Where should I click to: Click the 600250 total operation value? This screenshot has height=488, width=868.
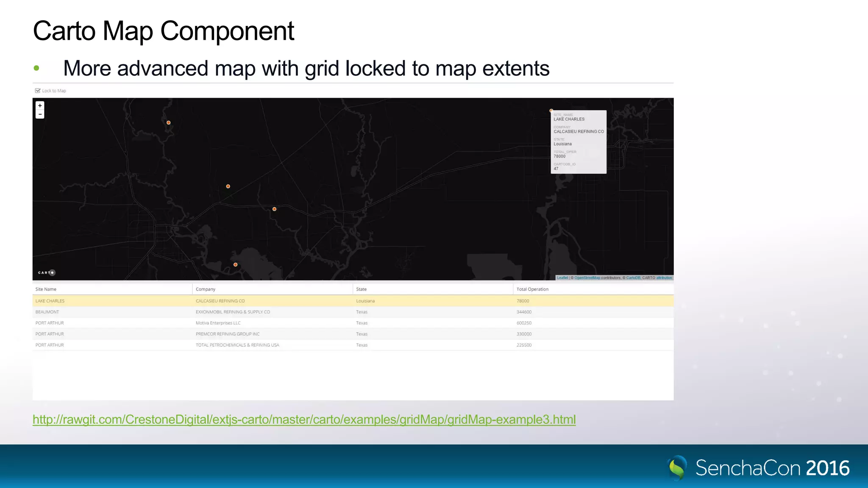tap(524, 323)
